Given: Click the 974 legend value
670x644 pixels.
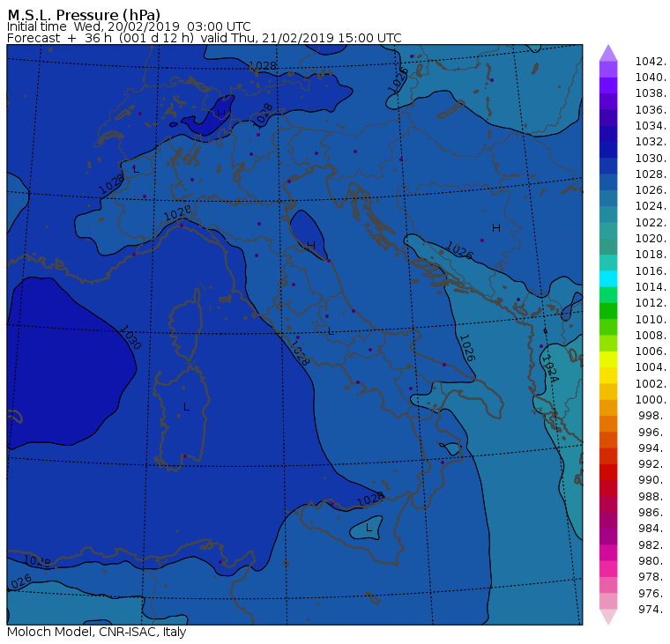Looking at the screenshot, I should pyautogui.click(x=652, y=609).
